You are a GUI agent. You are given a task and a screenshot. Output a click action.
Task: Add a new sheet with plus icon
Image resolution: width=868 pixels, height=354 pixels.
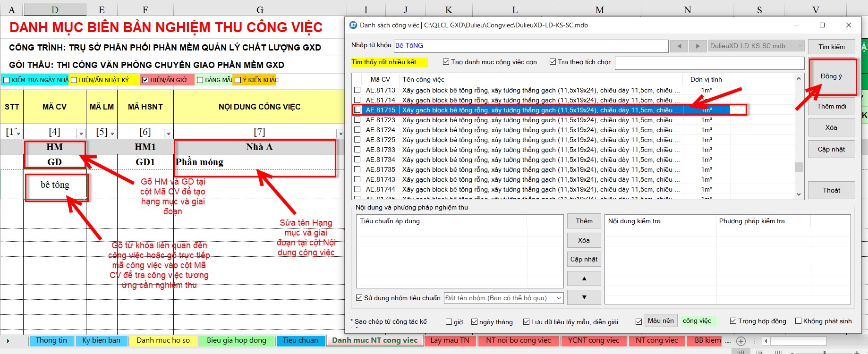(741, 341)
